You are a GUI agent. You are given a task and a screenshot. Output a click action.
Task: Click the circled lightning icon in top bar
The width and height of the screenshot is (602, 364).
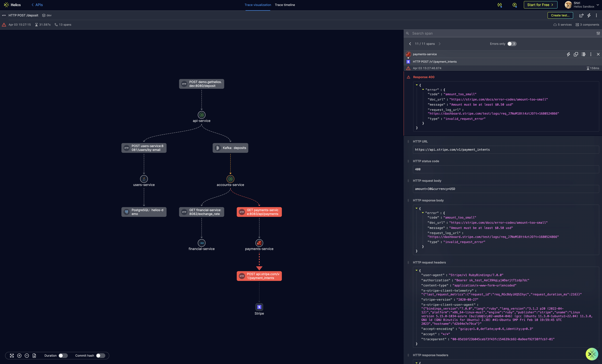point(515,5)
